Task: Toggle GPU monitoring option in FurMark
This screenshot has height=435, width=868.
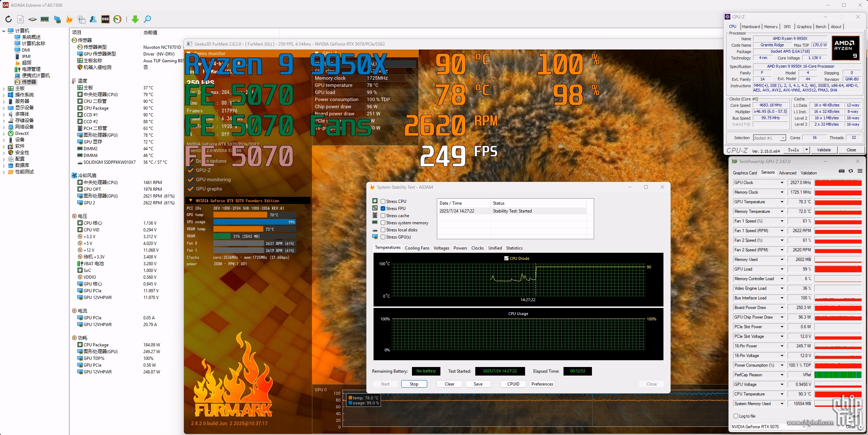Action: pyautogui.click(x=191, y=179)
